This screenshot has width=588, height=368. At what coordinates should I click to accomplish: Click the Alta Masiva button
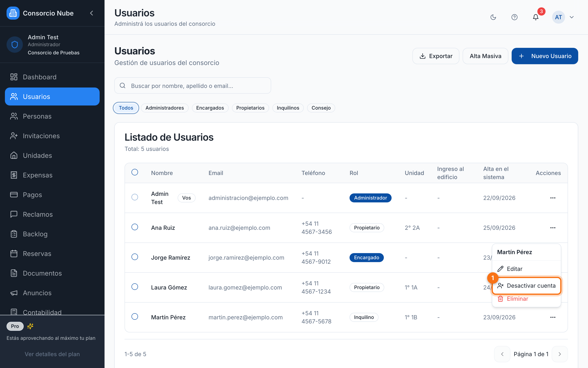485,56
